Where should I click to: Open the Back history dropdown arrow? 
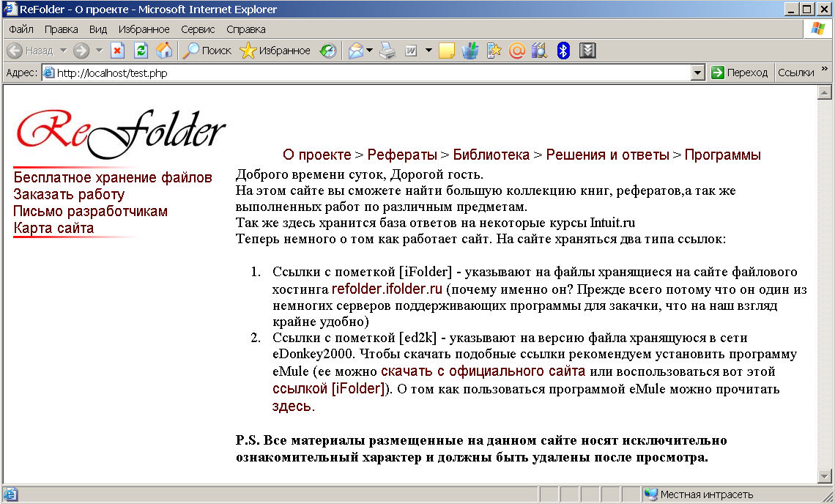(64, 51)
